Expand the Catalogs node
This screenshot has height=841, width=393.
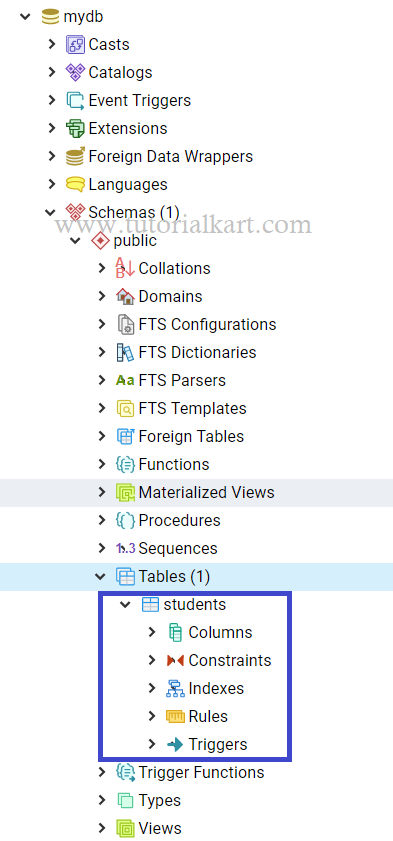(x=51, y=72)
